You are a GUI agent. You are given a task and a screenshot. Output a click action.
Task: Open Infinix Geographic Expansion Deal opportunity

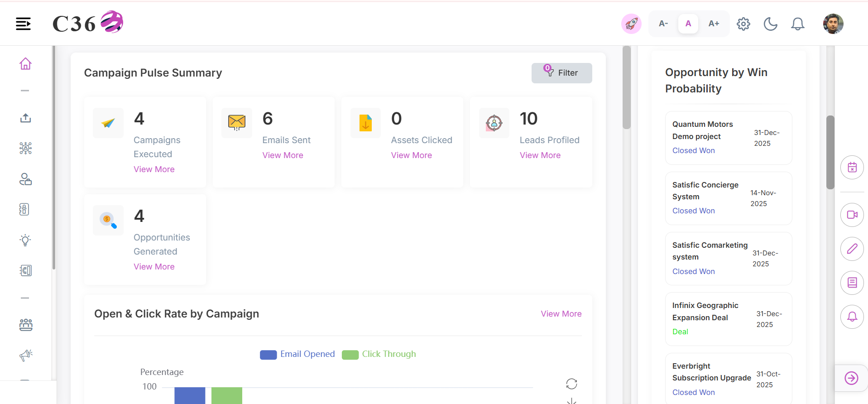point(729,319)
